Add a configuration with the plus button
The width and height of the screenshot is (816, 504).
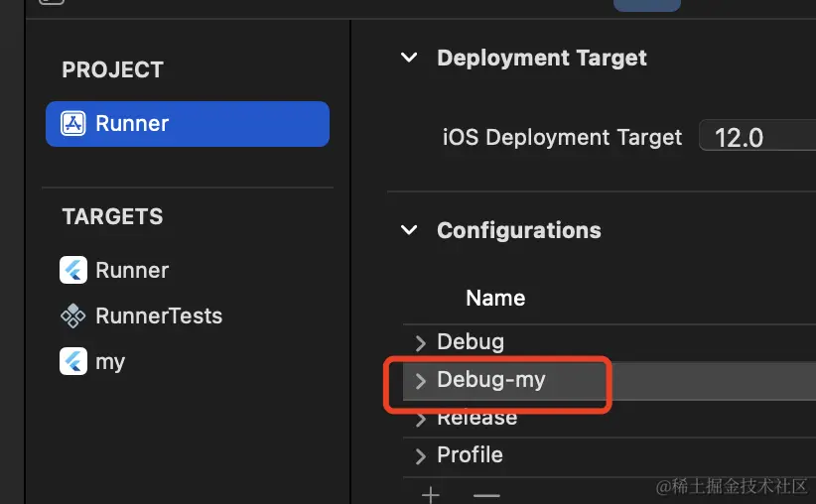(431, 494)
